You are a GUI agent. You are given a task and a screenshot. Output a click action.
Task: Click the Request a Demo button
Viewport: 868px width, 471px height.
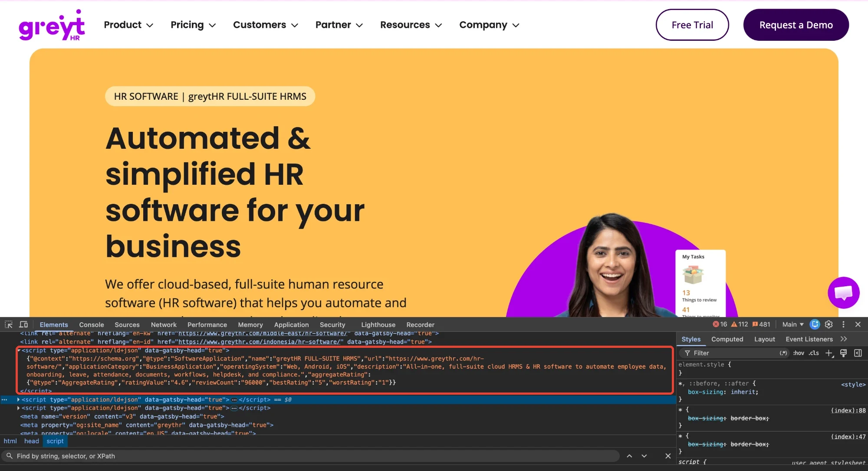[796, 25]
